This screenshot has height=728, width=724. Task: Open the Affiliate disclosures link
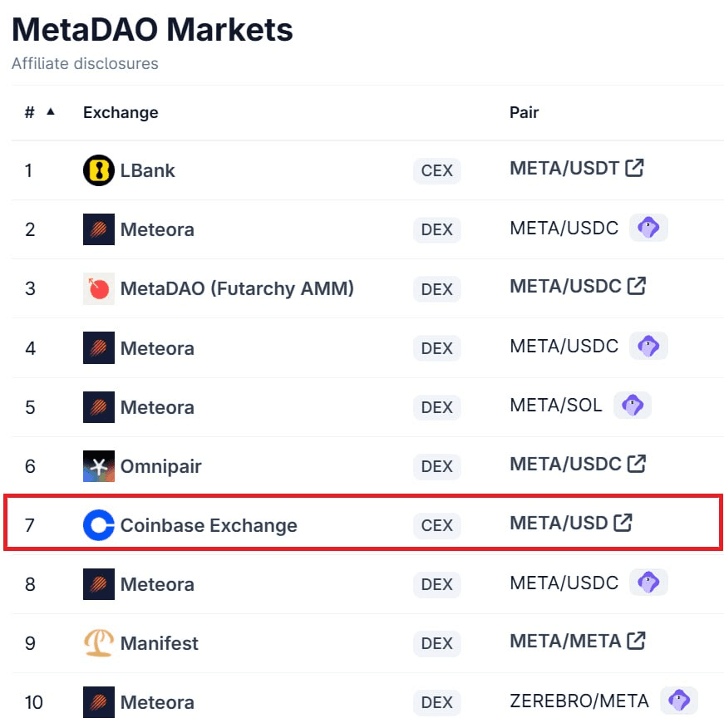point(85,64)
